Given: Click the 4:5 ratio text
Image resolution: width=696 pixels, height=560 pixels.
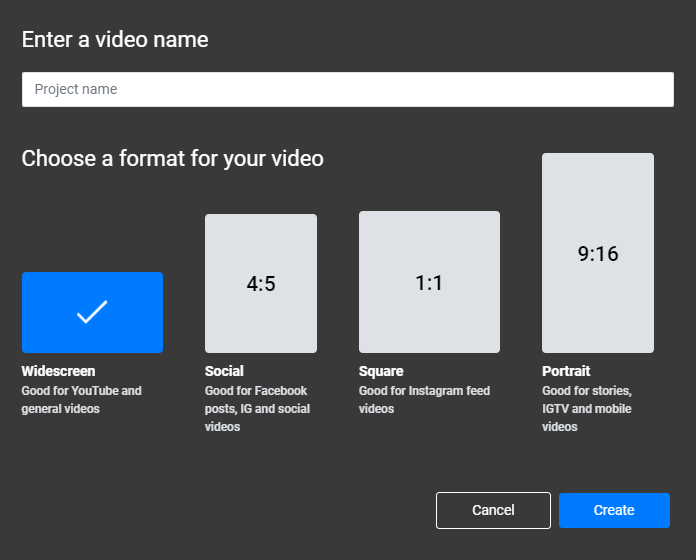Looking at the screenshot, I should point(261,284).
